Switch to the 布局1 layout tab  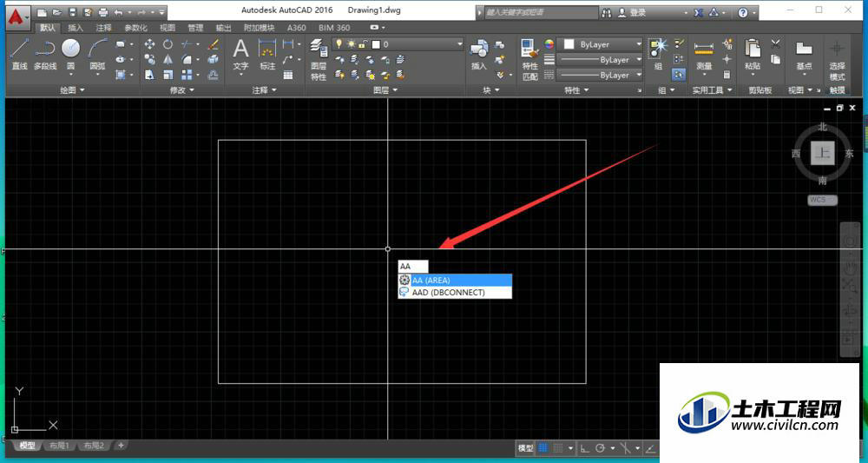[x=59, y=446]
